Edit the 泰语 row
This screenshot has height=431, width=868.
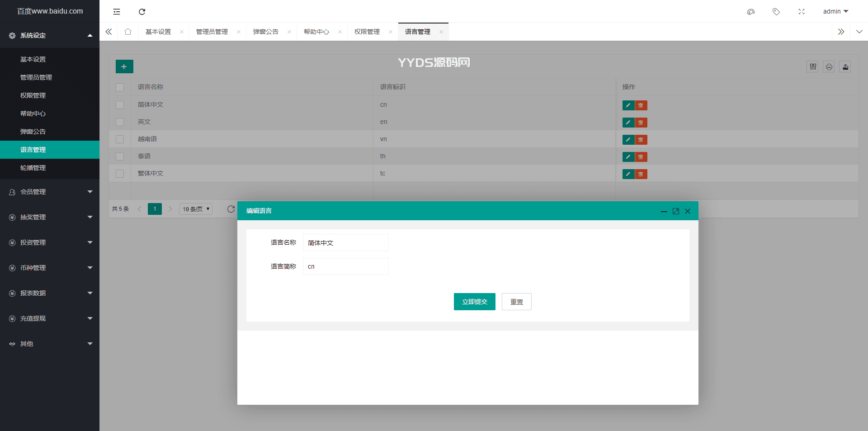click(628, 157)
